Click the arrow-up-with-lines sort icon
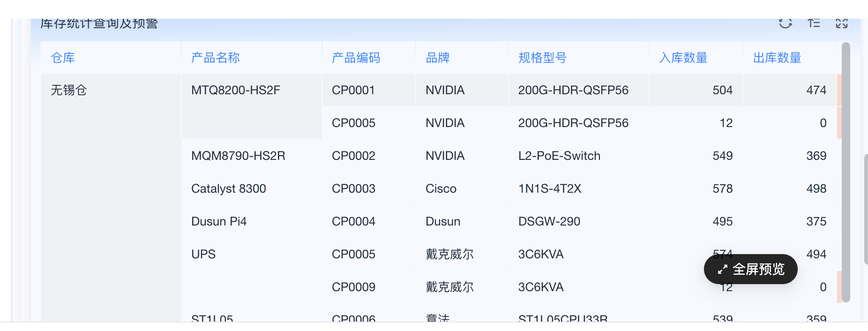The image size is (868, 331). tap(814, 23)
